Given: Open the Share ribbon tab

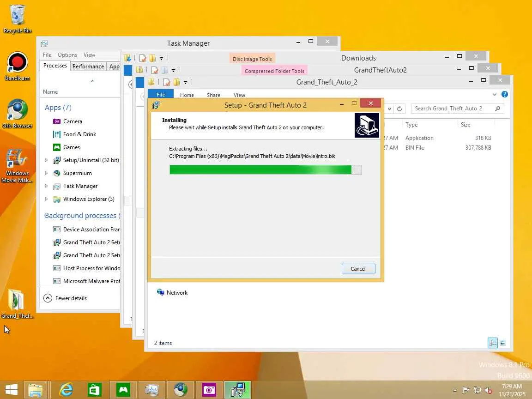Looking at the screenshot, I should [213, 95].
